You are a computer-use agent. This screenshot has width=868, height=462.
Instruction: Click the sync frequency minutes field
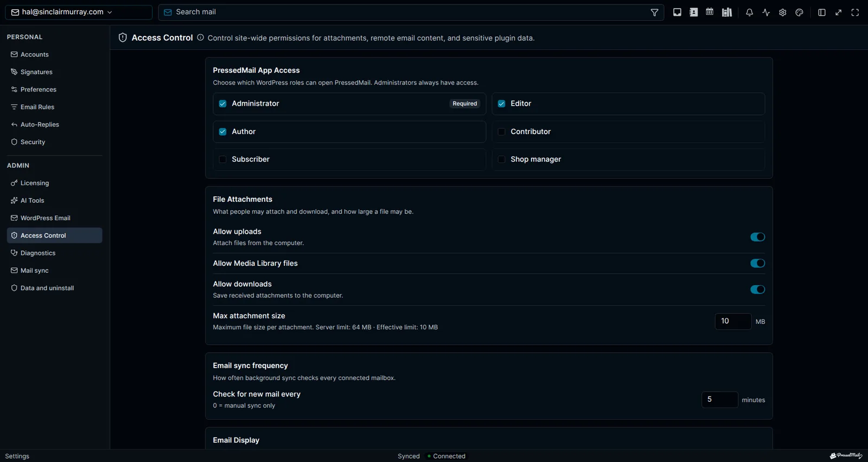point(719,400)
